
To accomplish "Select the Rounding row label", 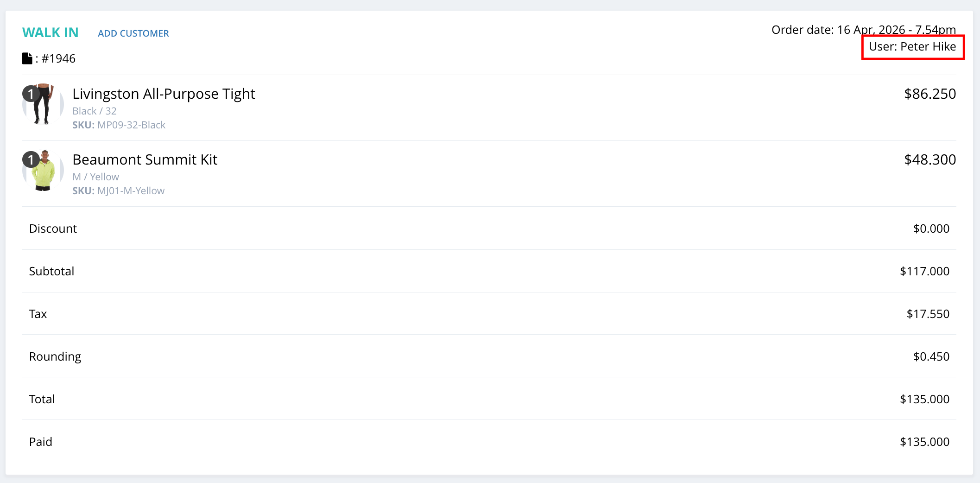I will [55, 356].
